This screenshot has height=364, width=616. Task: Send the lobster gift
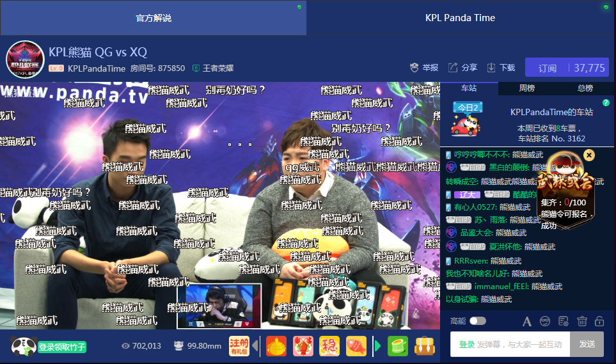303,346
